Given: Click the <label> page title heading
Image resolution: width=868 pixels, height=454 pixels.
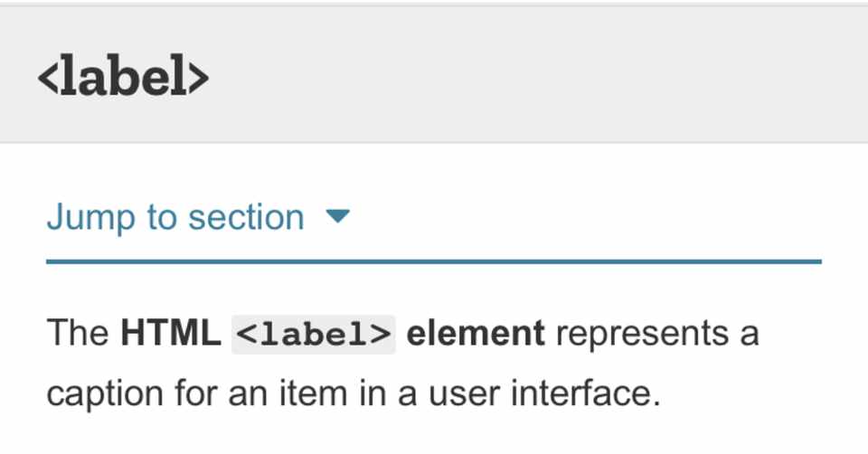Looking at the screenshot, I should point(123,78).
